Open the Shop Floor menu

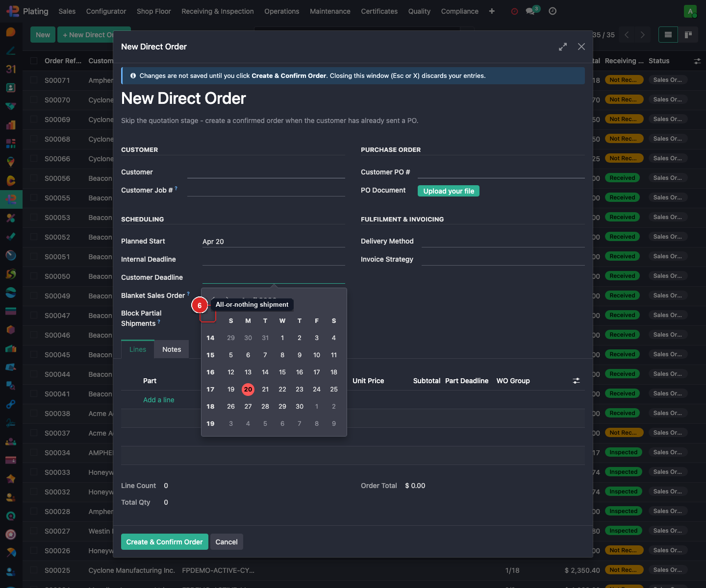[x=153, y=11]
